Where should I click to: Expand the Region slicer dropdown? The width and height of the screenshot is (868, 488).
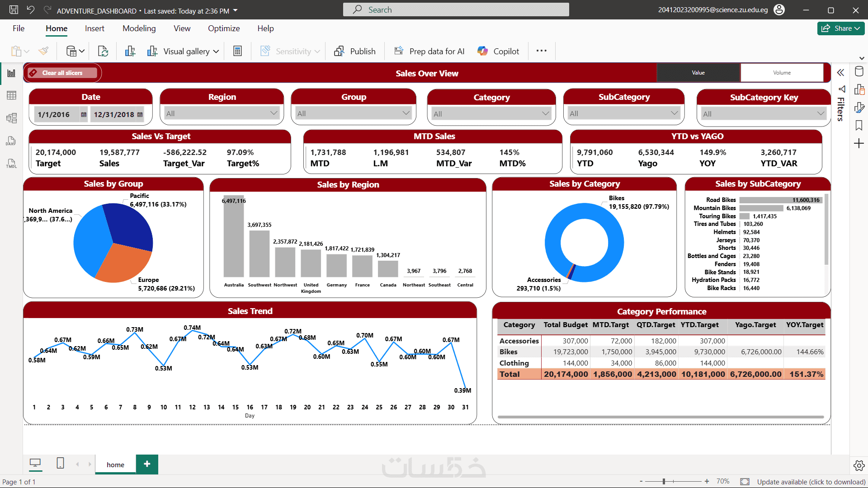point(274,113)
